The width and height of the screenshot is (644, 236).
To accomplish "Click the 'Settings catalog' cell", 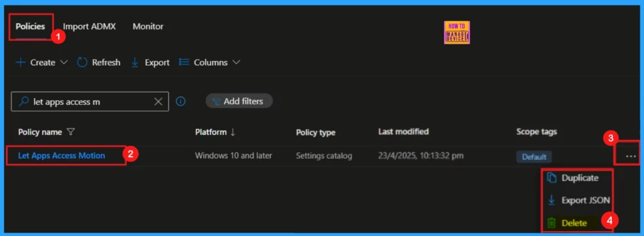I will [x=324, y=156].
